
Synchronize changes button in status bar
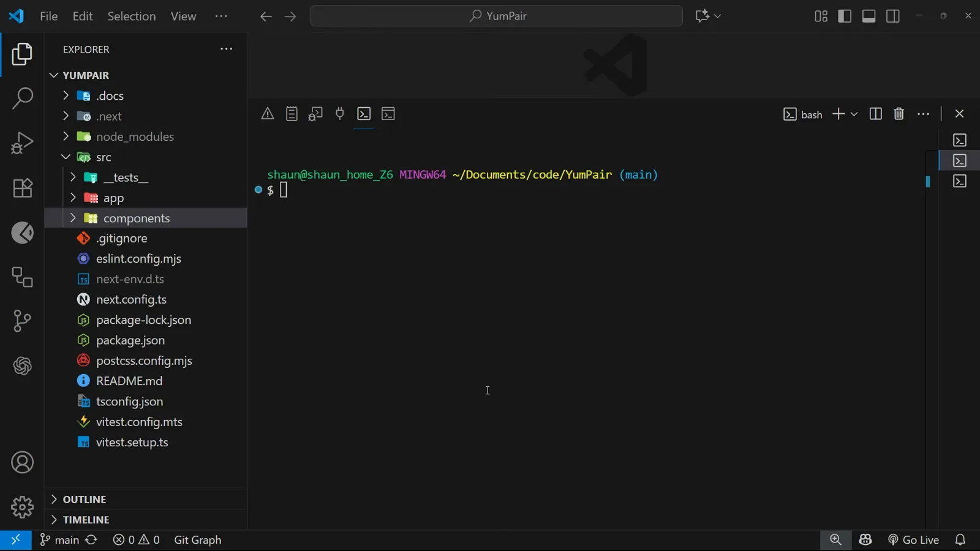click(x=91, y=540)
